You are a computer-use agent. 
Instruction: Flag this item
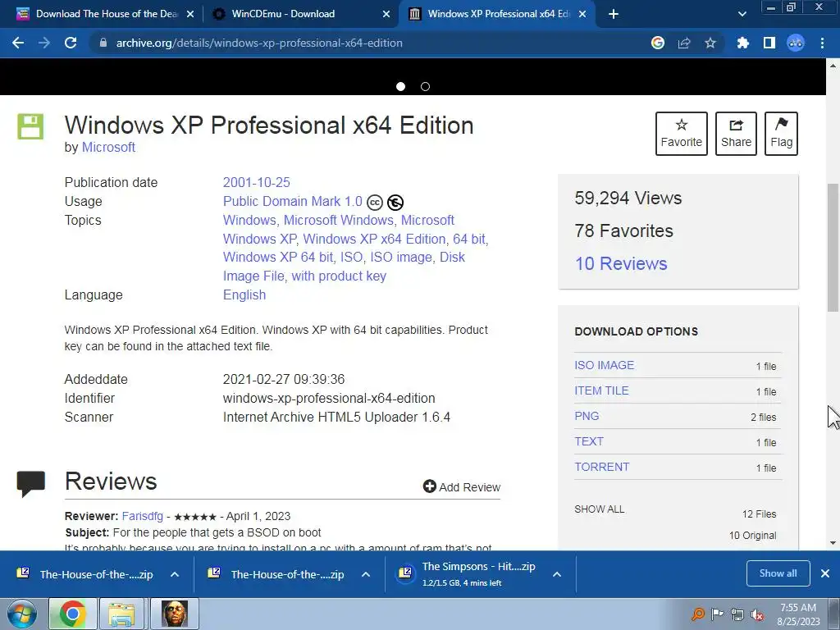point(781,134)
